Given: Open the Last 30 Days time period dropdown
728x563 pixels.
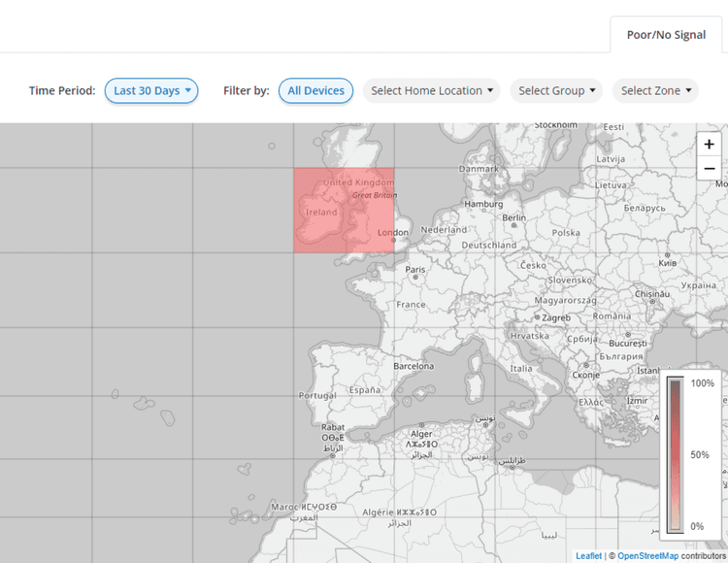Looking at the screenshot, I should (151, 90).
